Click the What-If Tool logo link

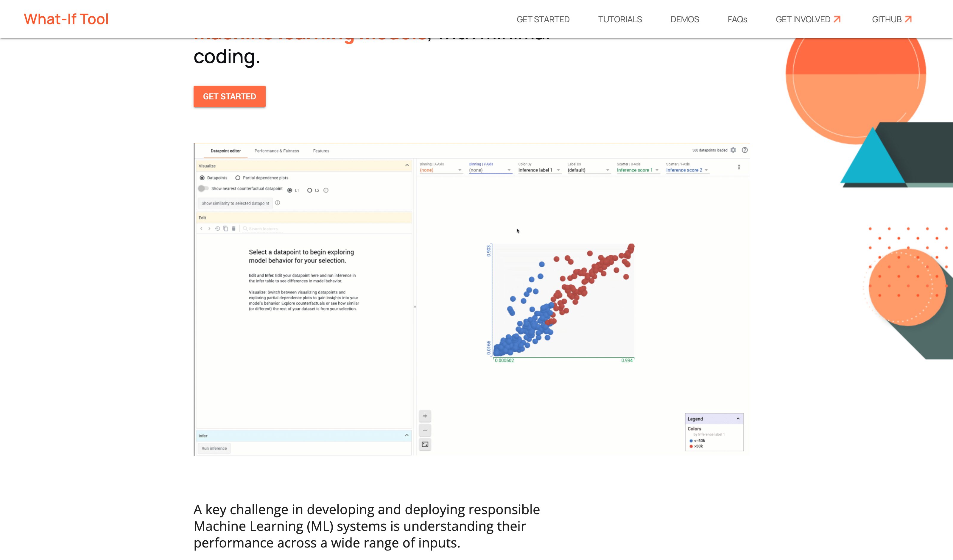pyautogui.click(x=66, y=19)
